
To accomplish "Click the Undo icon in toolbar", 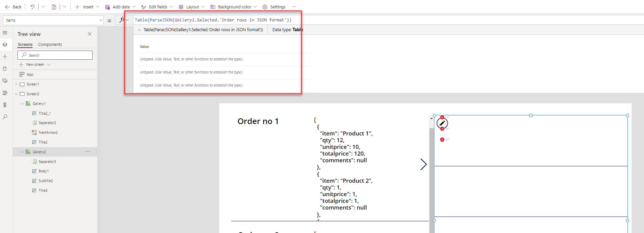I will pyautogui.click(x=32, y=7).
